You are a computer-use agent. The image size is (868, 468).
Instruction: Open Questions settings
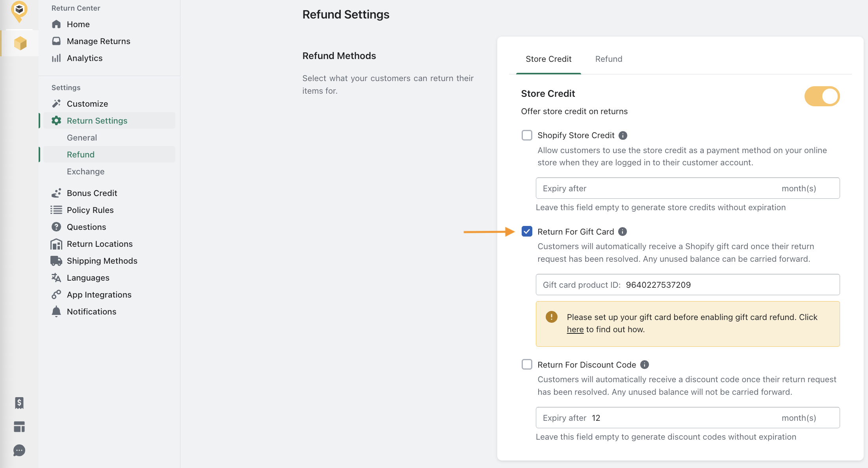tap(110, 227)
